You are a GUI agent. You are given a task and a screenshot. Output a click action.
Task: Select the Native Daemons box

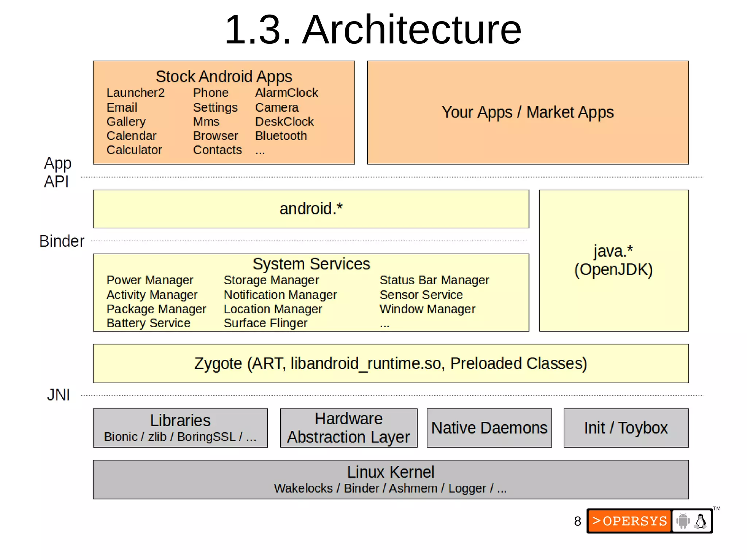pos(489,428)
